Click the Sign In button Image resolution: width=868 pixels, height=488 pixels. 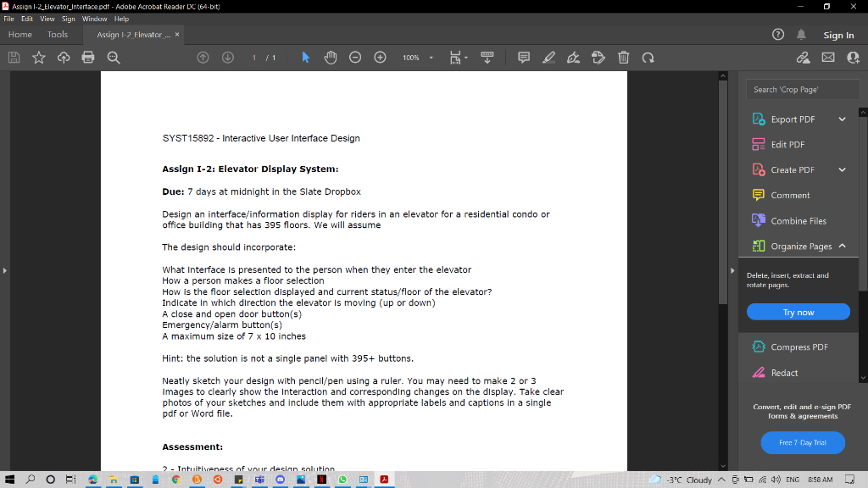(x=839, y=35)
